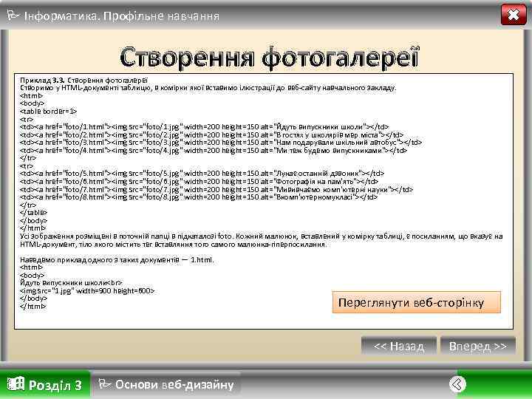Click the code line containing foto/7.html
Screen dimensions: 532x399
tap(216, 189)
